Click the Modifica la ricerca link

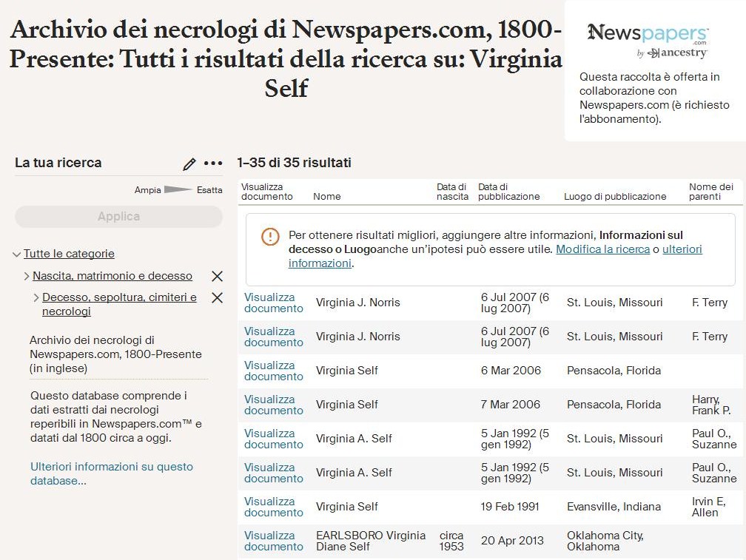point(602,249)
